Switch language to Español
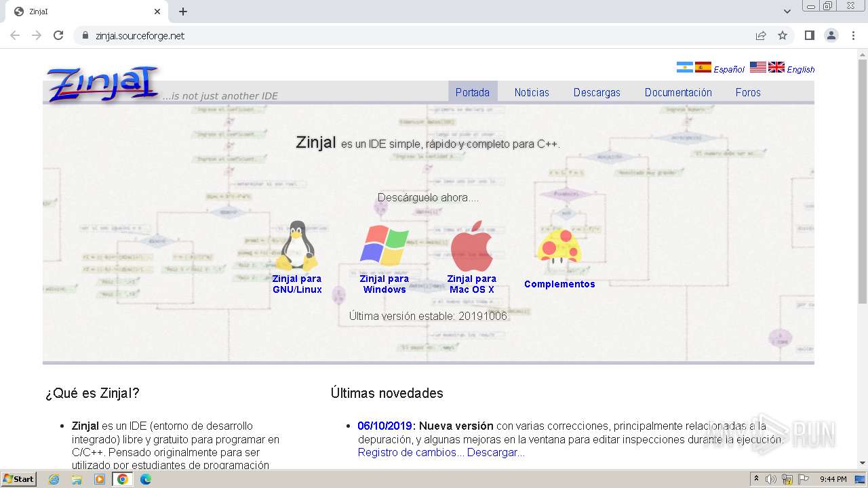 point(729,69)
